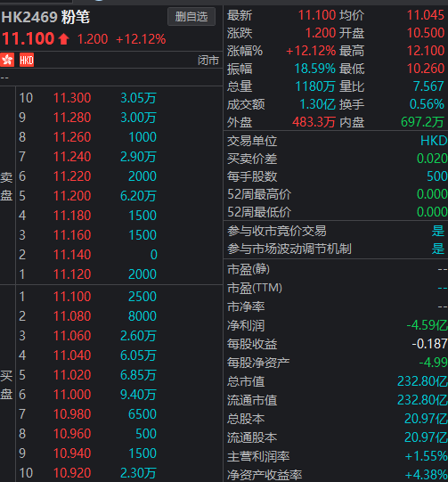The width and height of the screenshot is (448, 482).
Task: Click the 交易单位 value HKD
Action: (x=434, y=141)
